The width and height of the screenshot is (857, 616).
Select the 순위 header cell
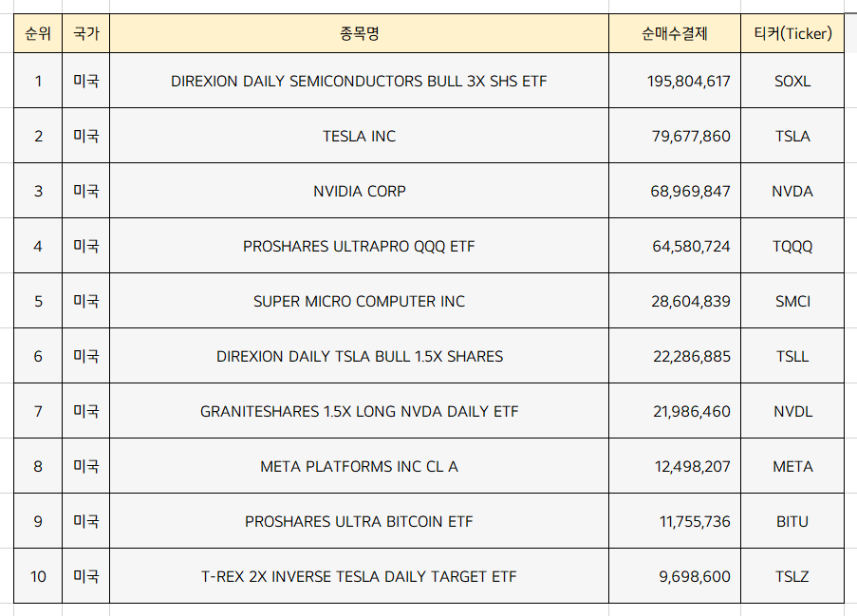tap(38, 33)
